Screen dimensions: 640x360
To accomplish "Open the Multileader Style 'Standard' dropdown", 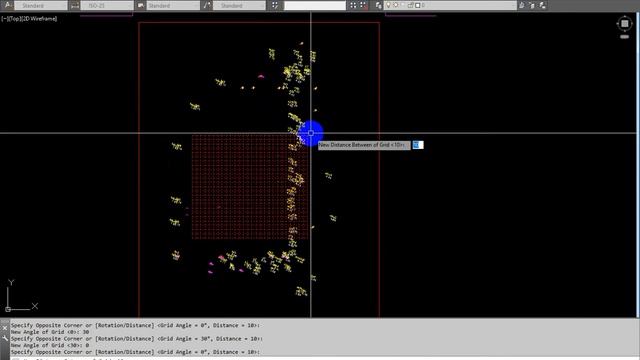I will tap(239, 5).
